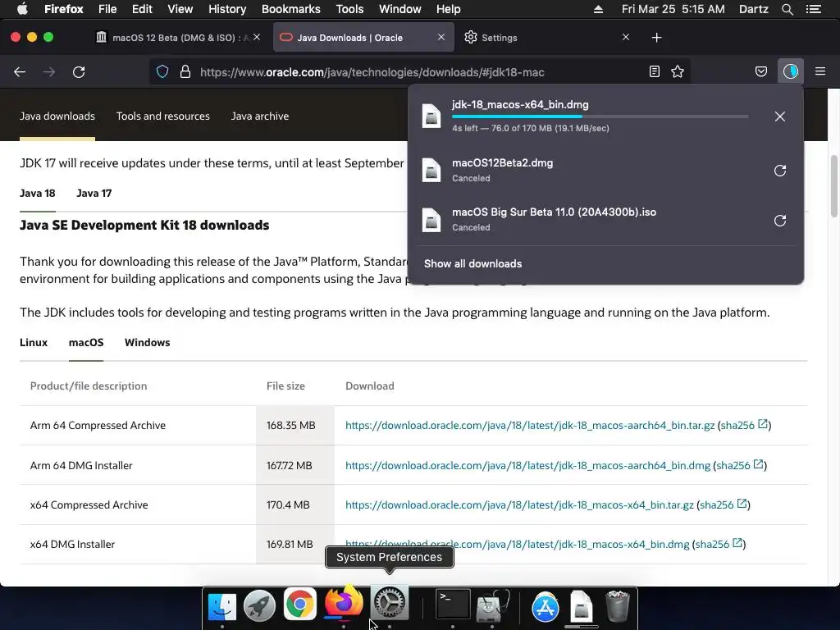Open the tracking protection shield icon
Image resolution: width=840 pixels, height=630 pixels.
[162, 72]
